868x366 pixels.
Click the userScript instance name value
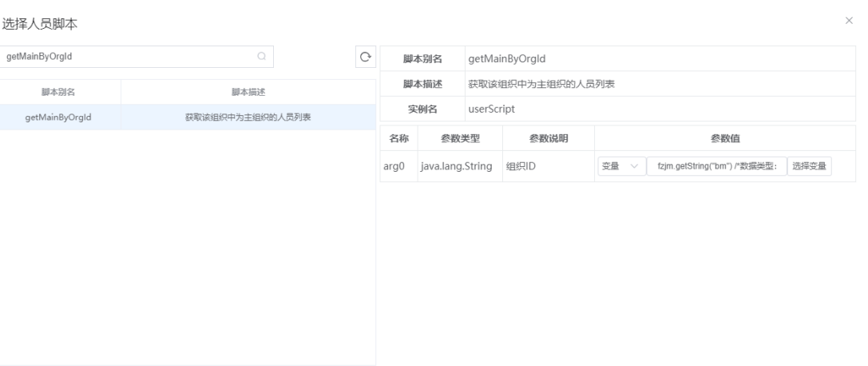pyautogui.click(x=492, y=109)
